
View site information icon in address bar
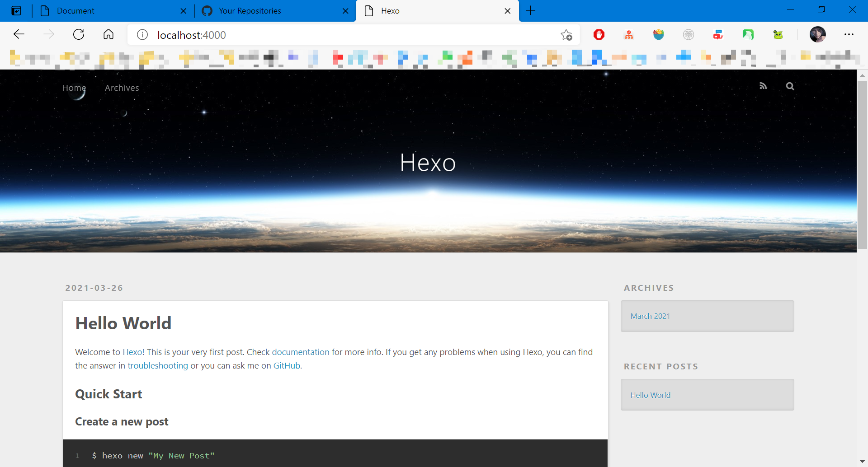click(x=142, y=35)
